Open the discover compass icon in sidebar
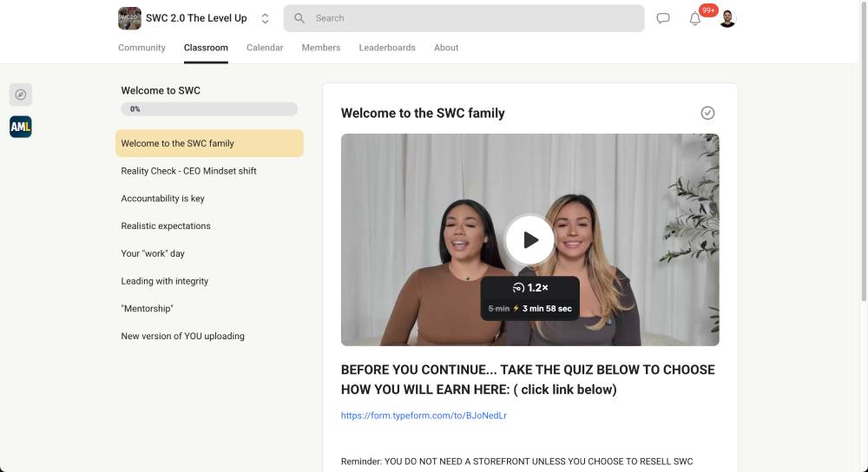868x472 pixels. tap(21, 95)
